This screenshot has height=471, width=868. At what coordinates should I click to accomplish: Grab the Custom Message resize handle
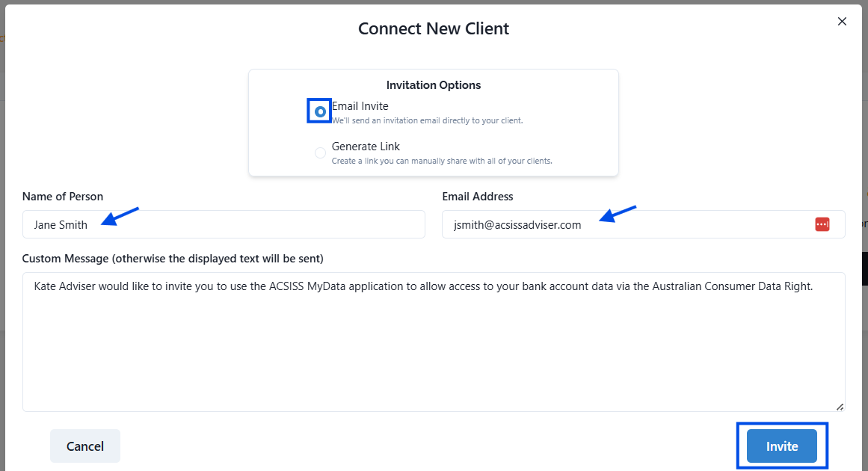click(840, 406)
